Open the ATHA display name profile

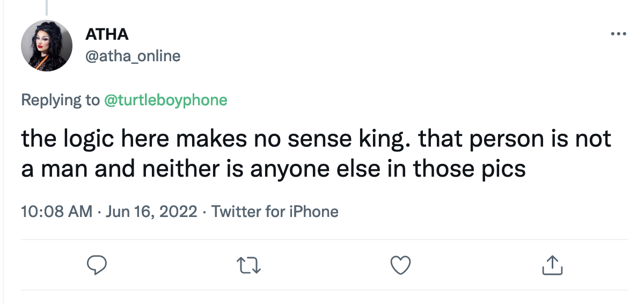point(107,34)
